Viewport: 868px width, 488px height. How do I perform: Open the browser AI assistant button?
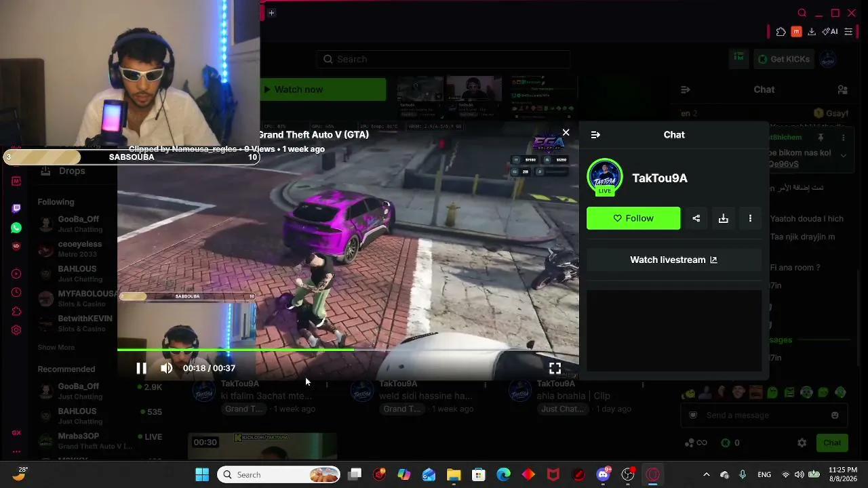[x=830, y=32]
